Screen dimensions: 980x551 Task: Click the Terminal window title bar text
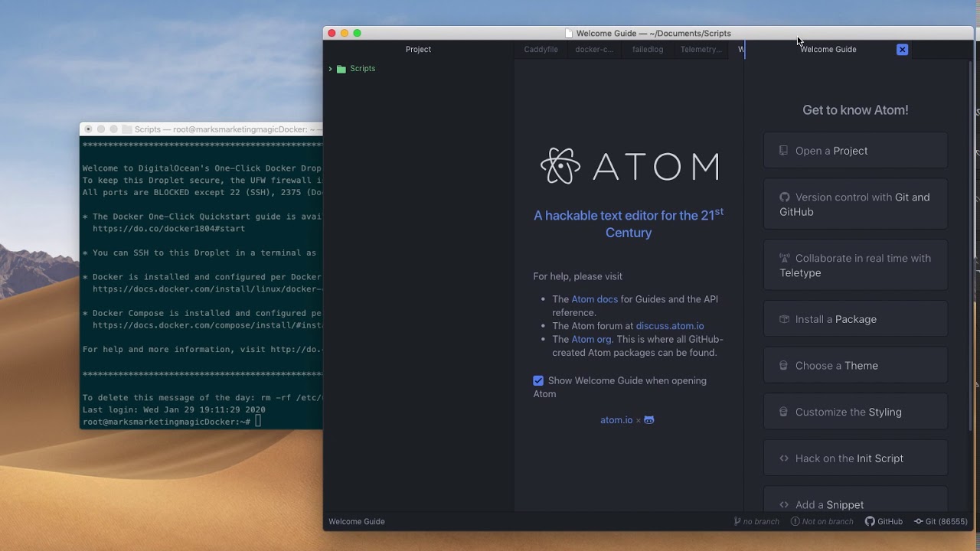tap(228, 129)
